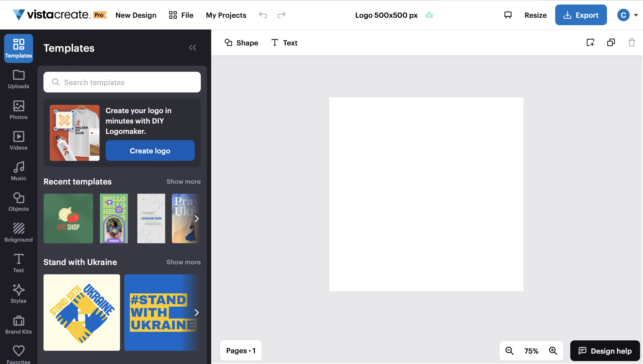This screenshot has width=643, height=364.
Task: Select the #Stand With Ukraine blue template
Action: (162, 312)
